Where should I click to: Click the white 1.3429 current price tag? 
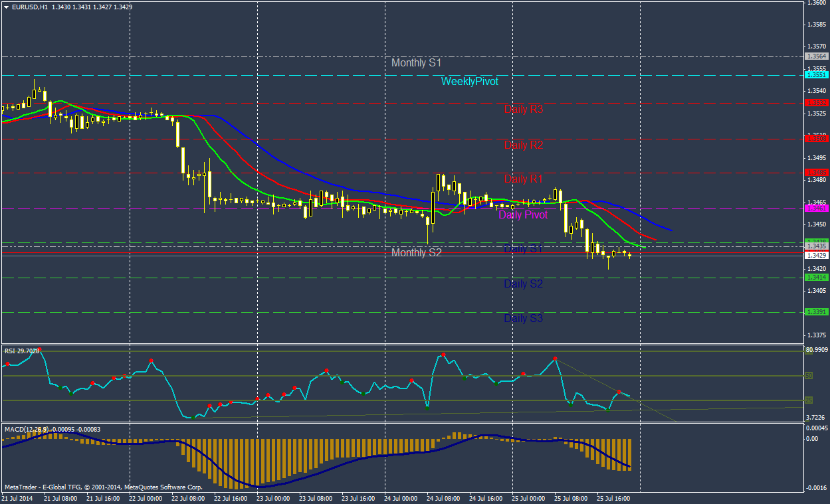pyautogui.click(x=815, y=255)
